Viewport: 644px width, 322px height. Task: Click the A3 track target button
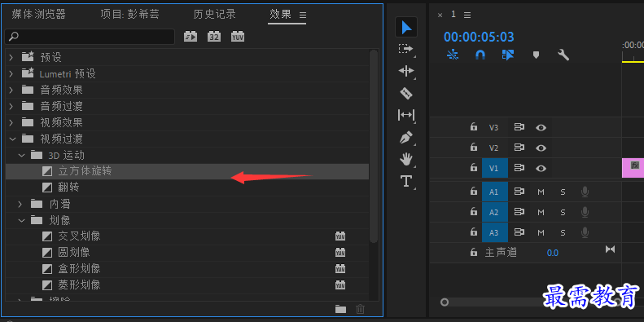[x=494, y=233]
